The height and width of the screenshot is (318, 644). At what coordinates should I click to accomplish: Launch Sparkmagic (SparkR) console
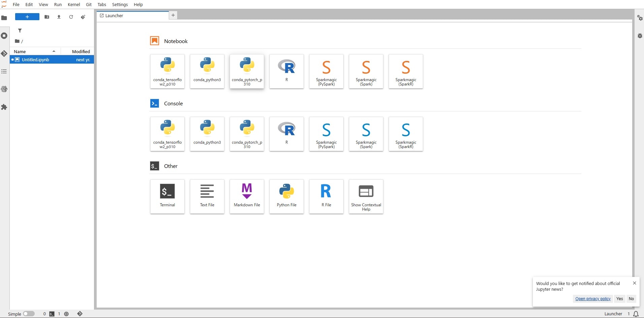coord(406,134)
